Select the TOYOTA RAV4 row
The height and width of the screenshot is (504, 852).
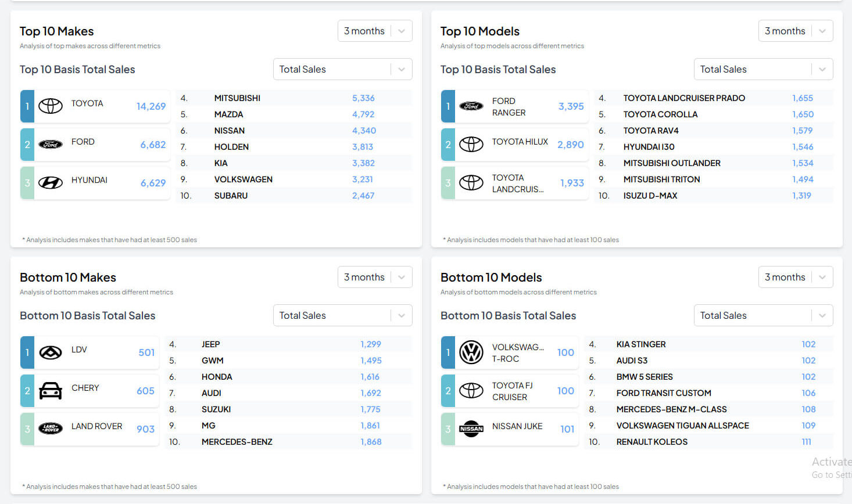[714, 131]
